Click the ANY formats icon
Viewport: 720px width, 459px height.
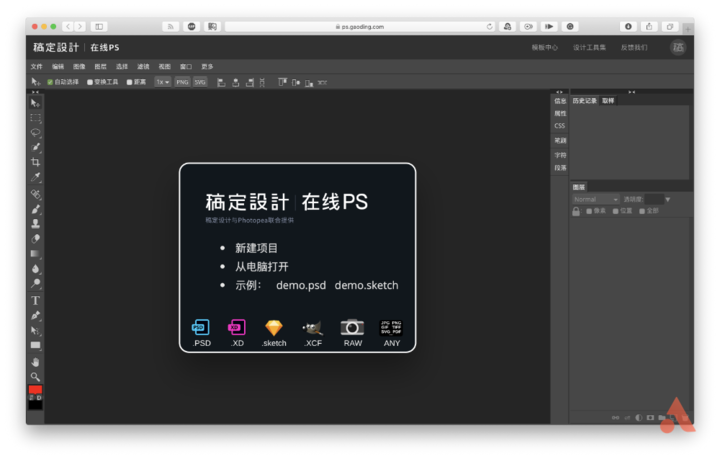[x=391, y=327]
